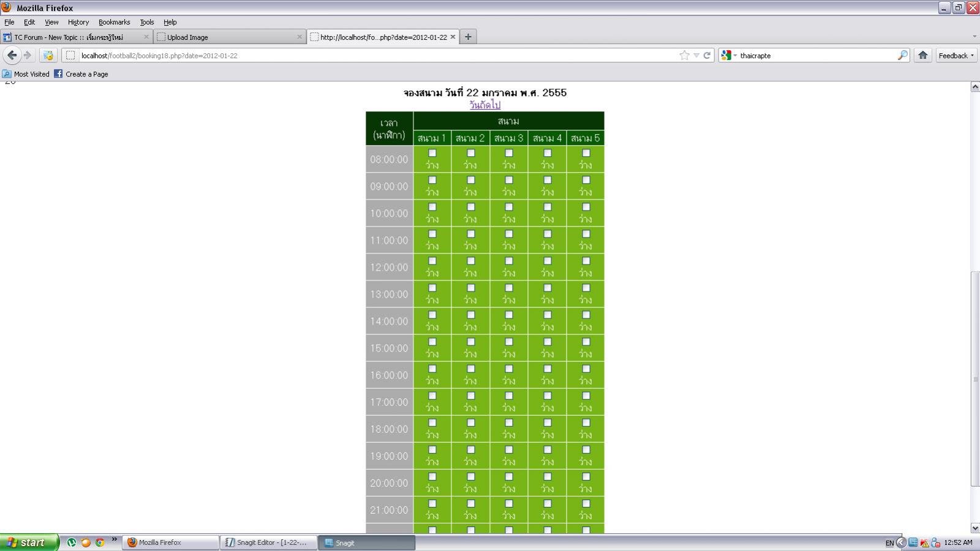Open the URL history dropdown arrow
Screen dimensions: 980x551
(x=696, y=55)
